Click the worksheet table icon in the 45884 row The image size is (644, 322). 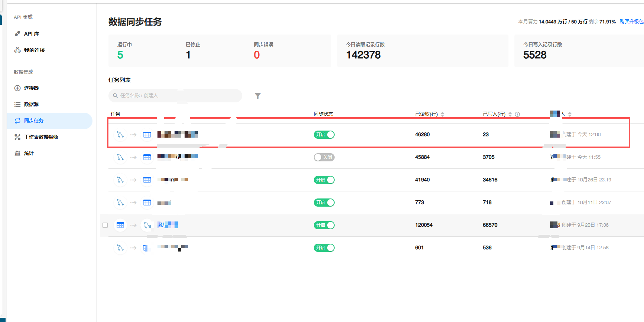pyautogui.click(x=147, y=157)
